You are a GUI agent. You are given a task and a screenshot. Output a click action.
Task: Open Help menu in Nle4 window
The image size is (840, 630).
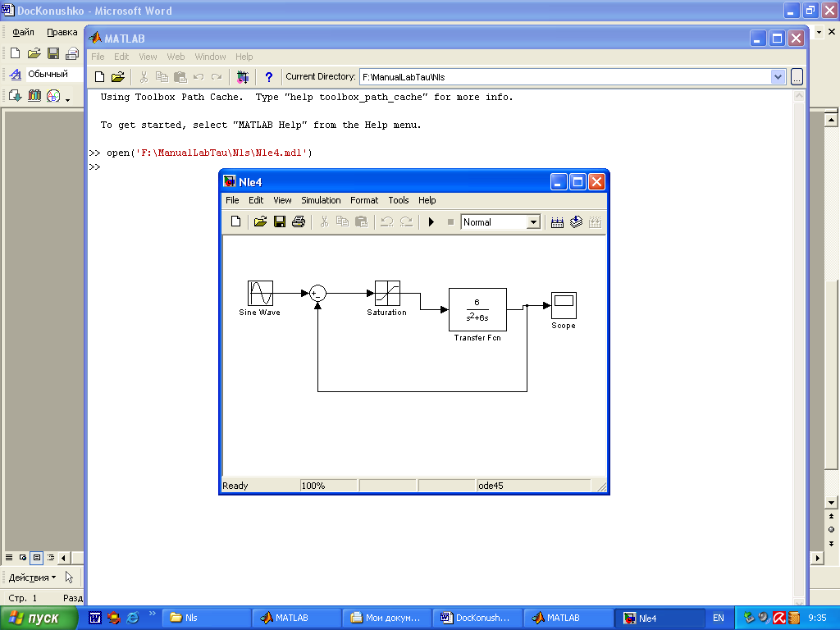pos(427,200)
